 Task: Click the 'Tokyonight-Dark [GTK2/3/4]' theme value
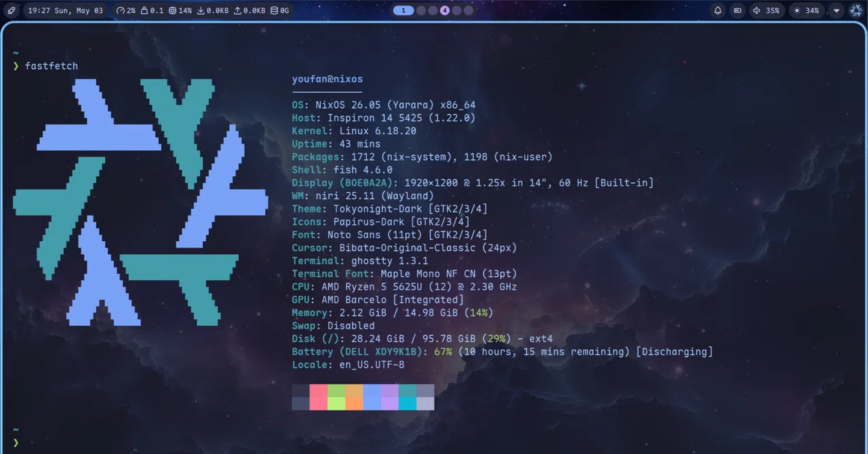[410, 209]
